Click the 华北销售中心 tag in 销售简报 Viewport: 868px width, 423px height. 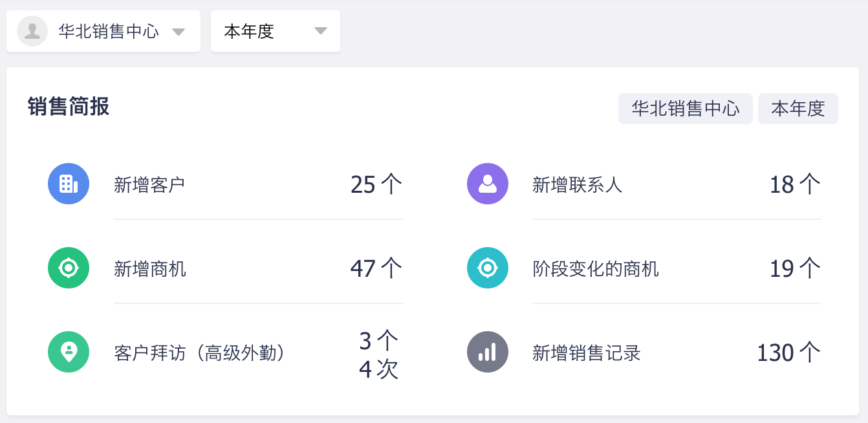(686, 109)
